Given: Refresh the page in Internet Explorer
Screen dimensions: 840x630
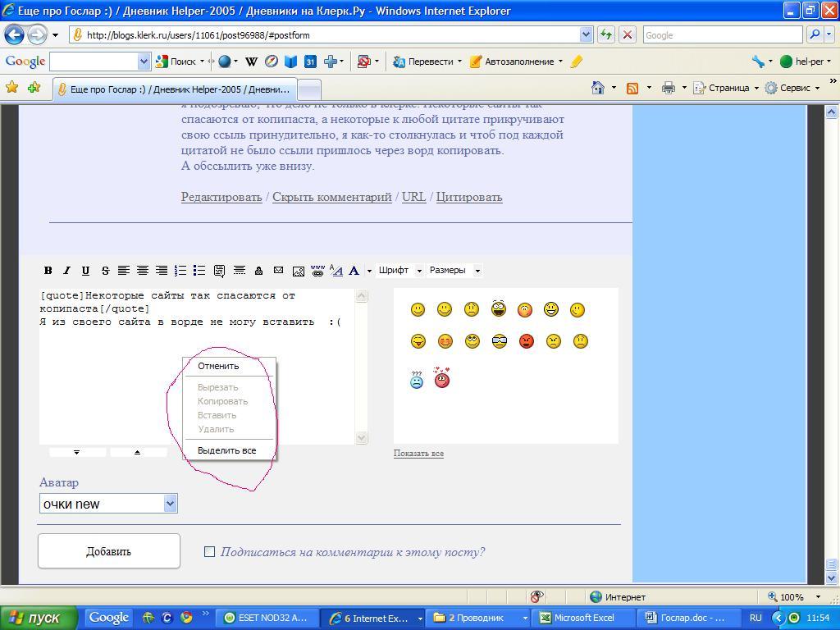Looking at the screenshot, I should tap(606, 35).
